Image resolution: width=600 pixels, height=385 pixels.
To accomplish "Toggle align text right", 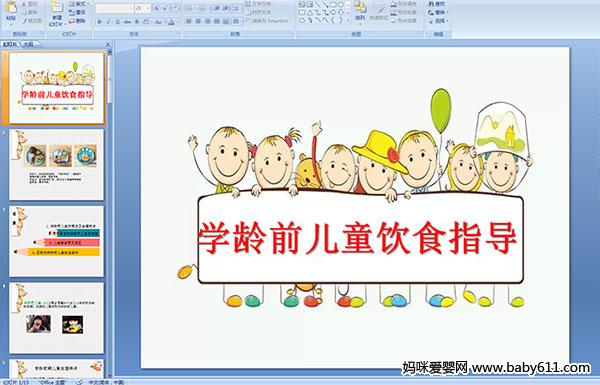I will (207, 21).
